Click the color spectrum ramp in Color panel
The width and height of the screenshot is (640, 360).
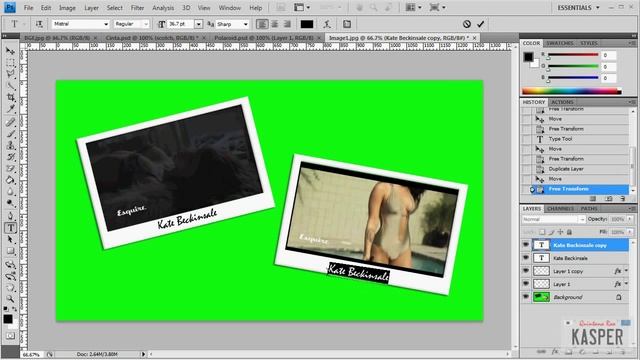[x=572, y=91]
